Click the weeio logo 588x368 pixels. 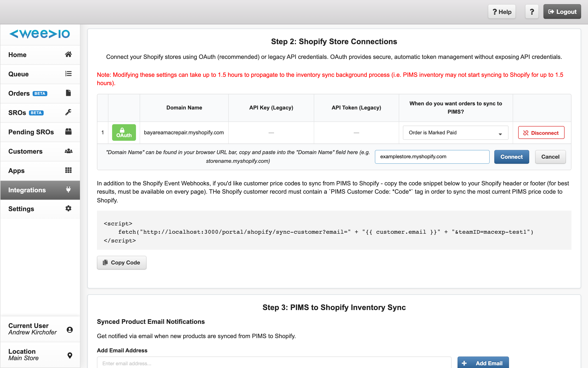click(x=40, y=34)
